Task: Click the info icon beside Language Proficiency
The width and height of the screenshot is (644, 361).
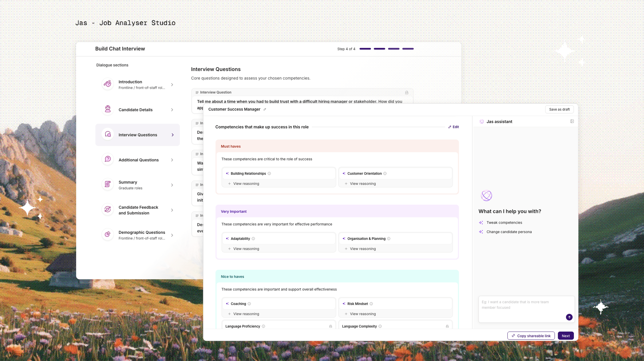Action: [263, 326]
